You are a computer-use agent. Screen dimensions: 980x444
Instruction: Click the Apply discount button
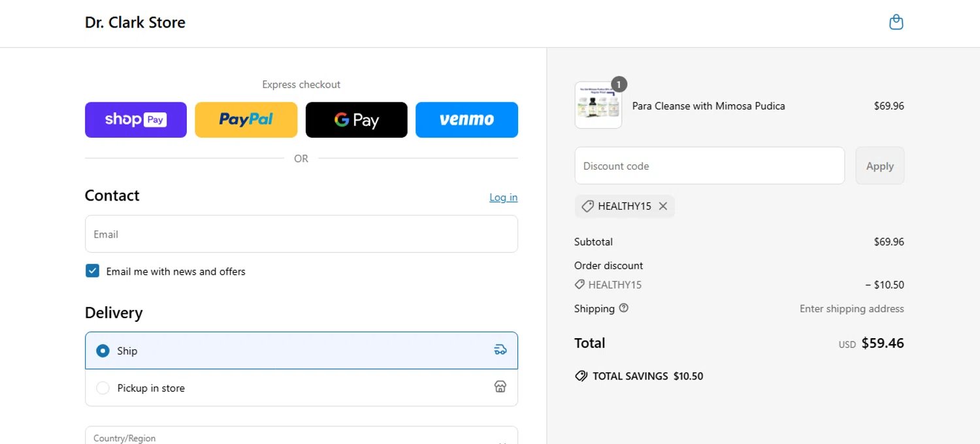(880, 166)
